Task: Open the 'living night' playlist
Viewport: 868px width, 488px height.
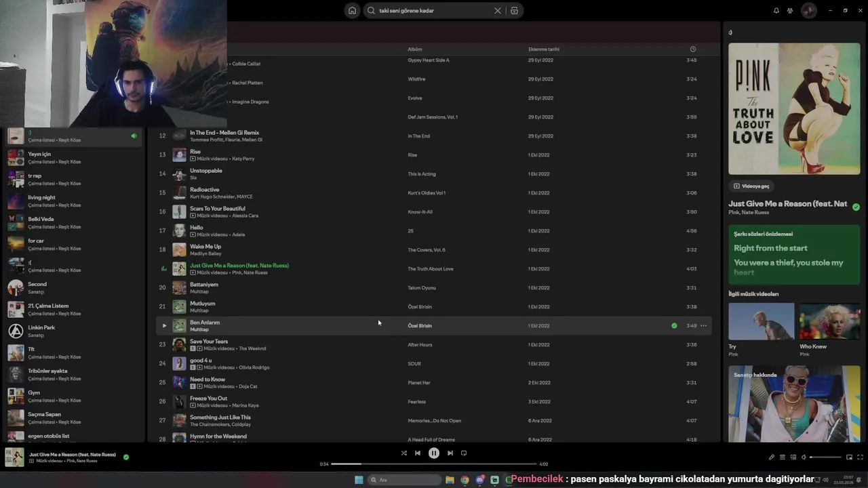Action: tap(75, 201)
